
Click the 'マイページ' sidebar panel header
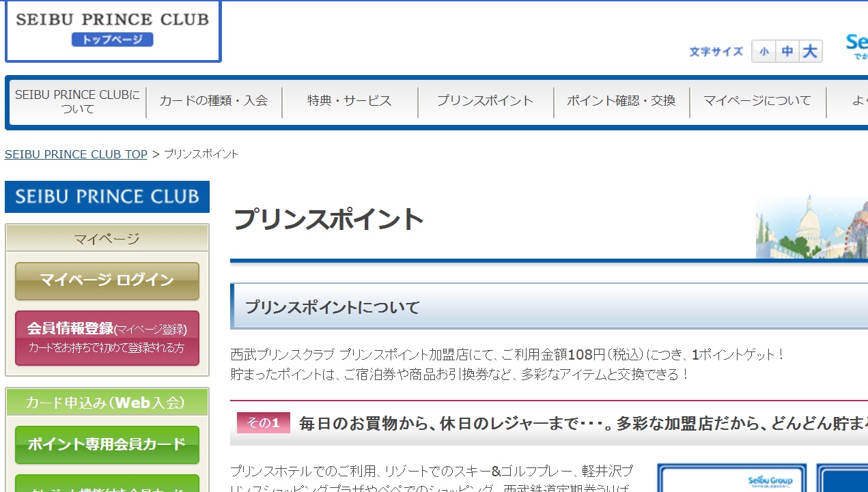click(107, 238)
